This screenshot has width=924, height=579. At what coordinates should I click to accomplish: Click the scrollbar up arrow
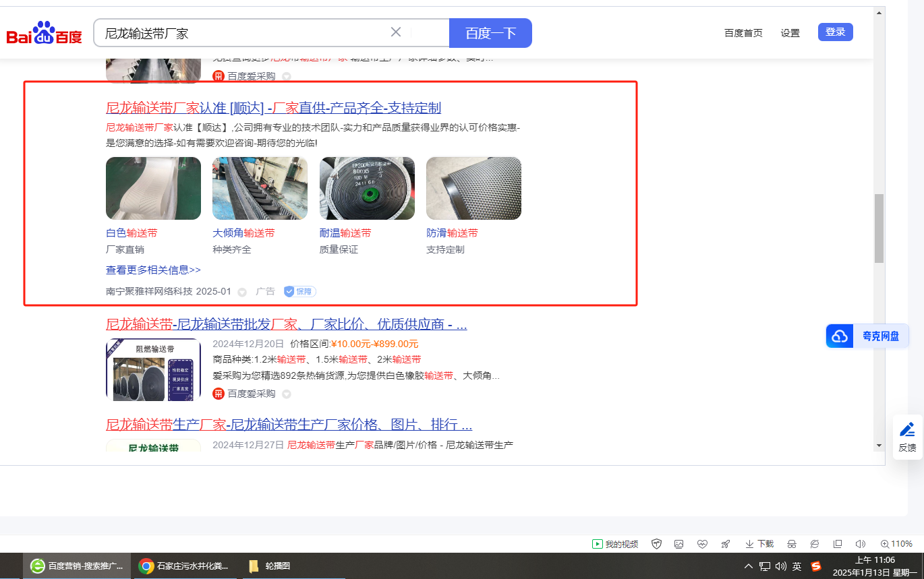pyautogui.click(x=879, y=13)
